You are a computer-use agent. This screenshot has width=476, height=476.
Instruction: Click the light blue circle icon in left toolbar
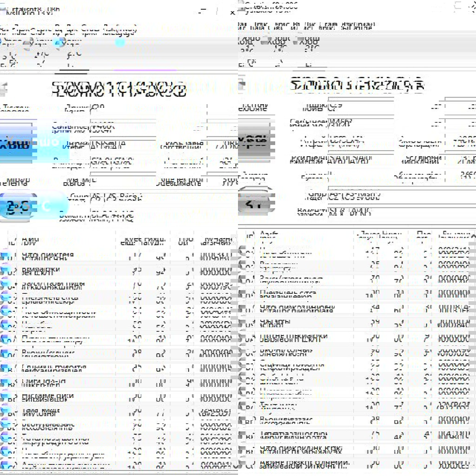point(120,43)
